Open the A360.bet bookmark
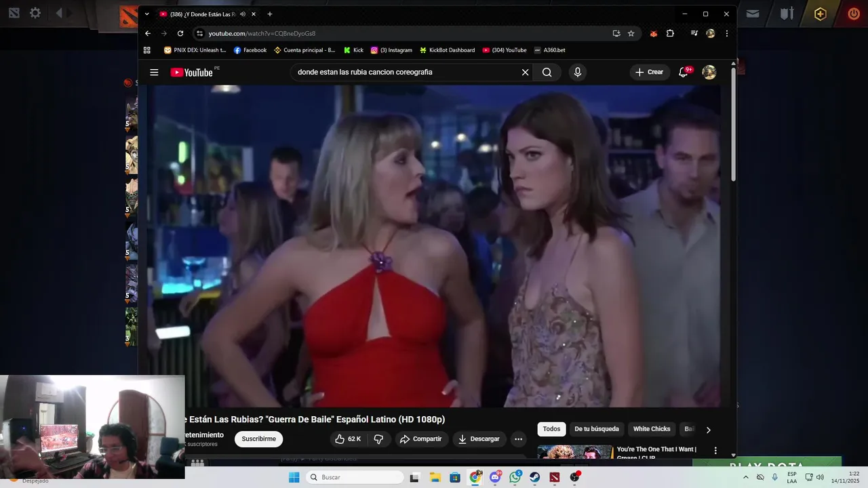This screenshot has width=868, height=488. [x=549, y=50]
